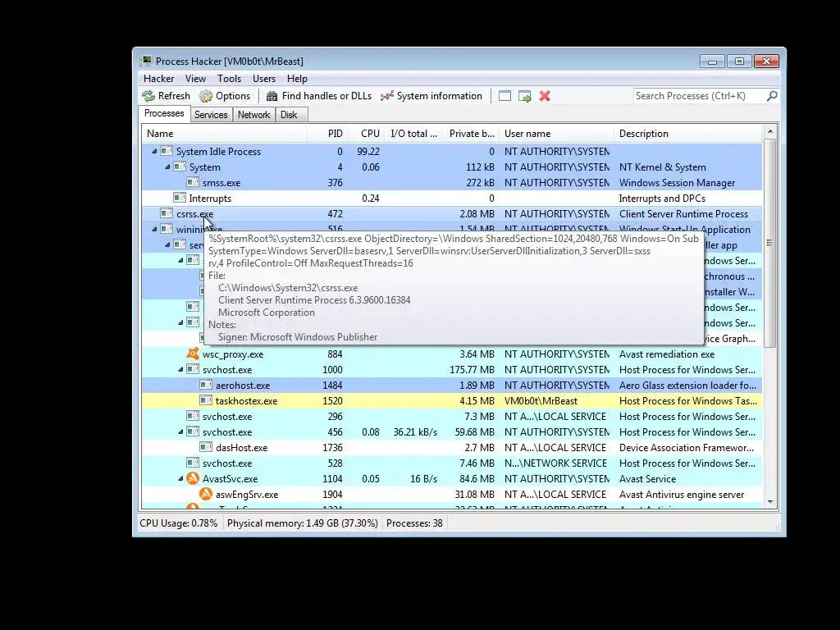
Task: Open Options via gear icon
Action: [206, 96]
